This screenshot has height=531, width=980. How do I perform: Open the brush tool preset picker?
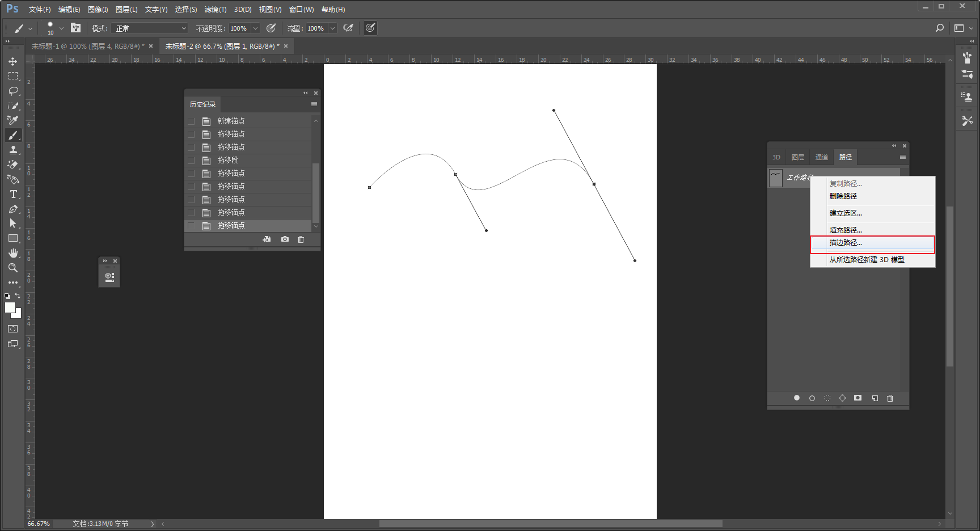tap(22, 28)
